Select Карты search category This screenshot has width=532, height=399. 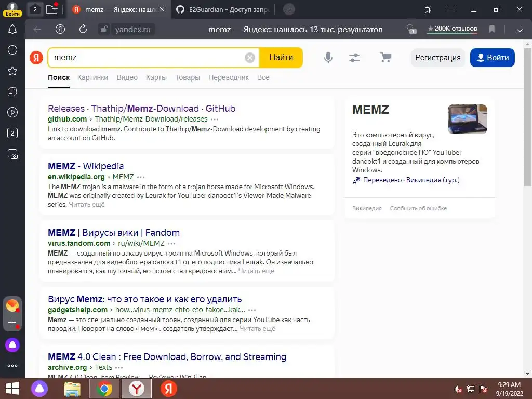pyautogui.click(x=156, y=77)
